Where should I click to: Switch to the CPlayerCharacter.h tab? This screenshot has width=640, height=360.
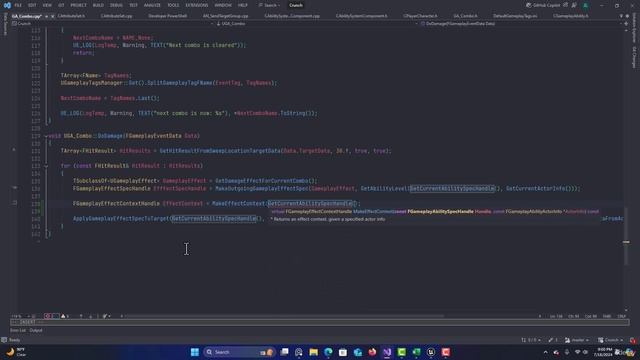click(x=420, y=16)
